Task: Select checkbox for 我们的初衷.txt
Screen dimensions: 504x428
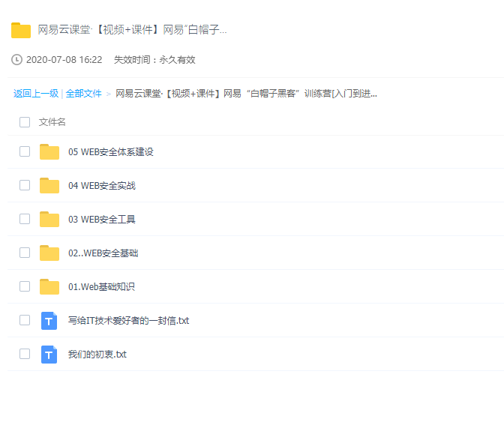Action: click(25, 354)
